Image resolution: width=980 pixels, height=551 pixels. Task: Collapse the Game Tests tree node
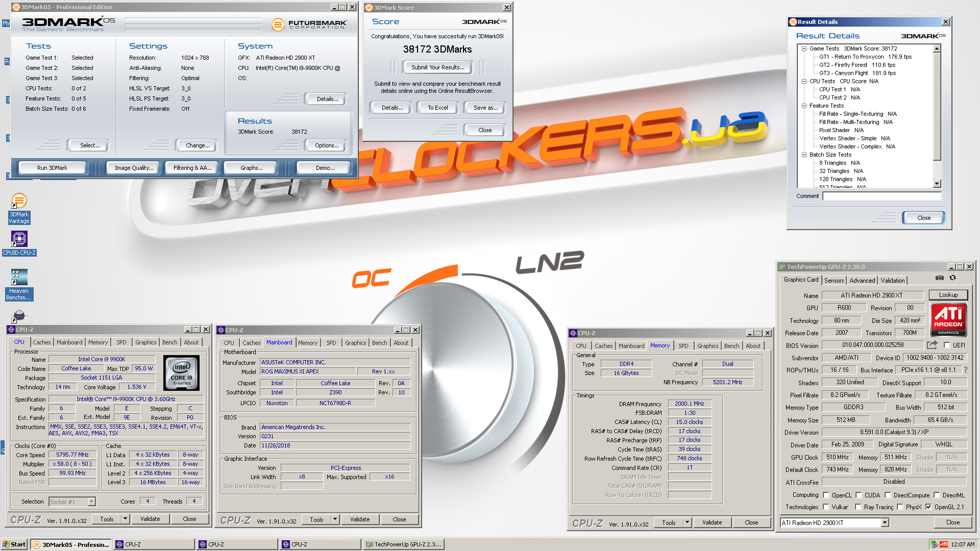[x=804, y=49]
